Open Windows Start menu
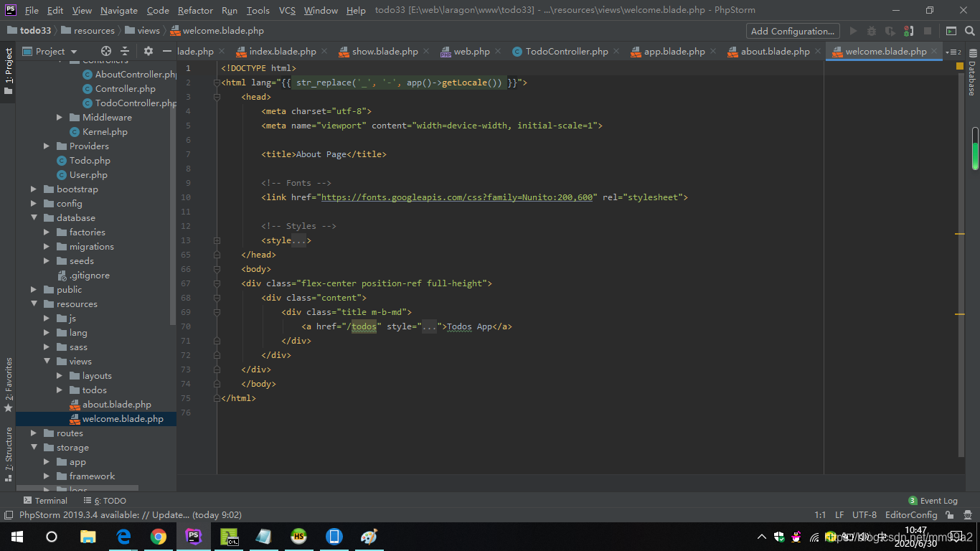This screenshot has height=551, width=980. coord(17,537)
